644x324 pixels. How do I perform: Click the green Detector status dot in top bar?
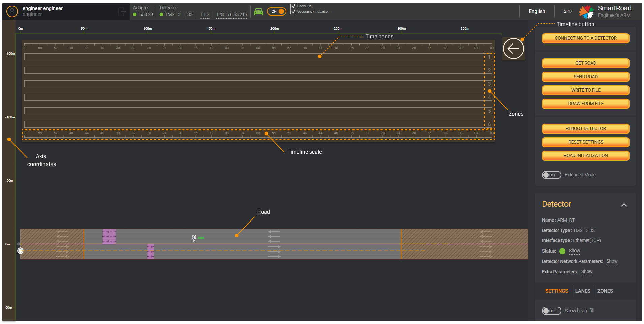coord(161,15)
